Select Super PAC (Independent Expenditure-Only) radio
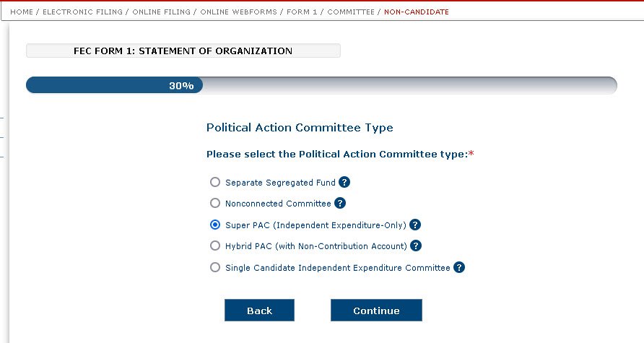Viewport: 644px width, 343px height. click(x=215, y=225)
